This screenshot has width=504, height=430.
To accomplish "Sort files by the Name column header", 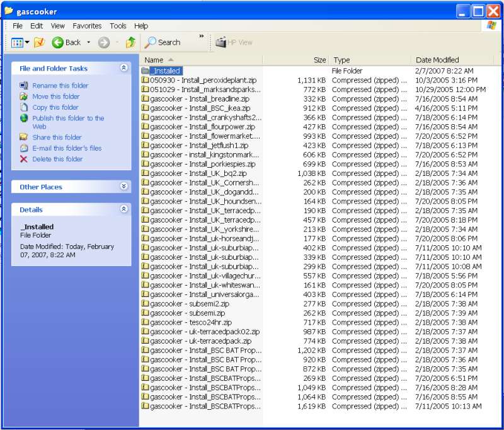I will [x=201, y=60].
